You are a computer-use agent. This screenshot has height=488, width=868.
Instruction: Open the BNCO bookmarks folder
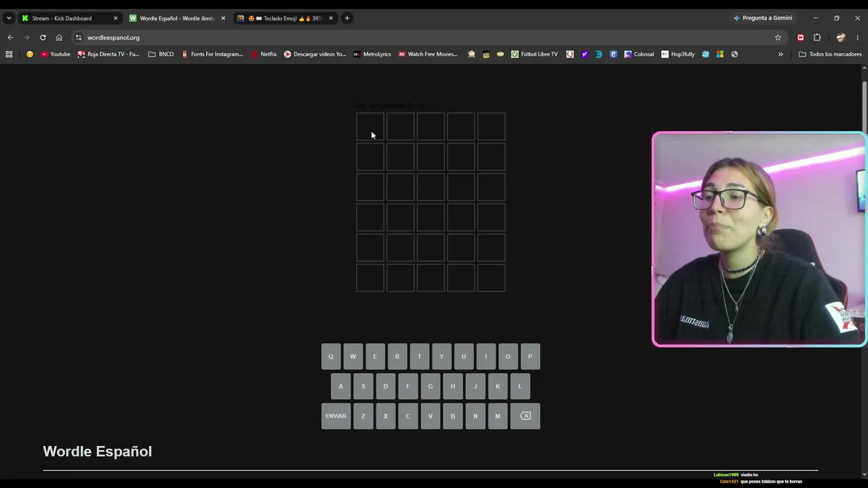(161, 54)
